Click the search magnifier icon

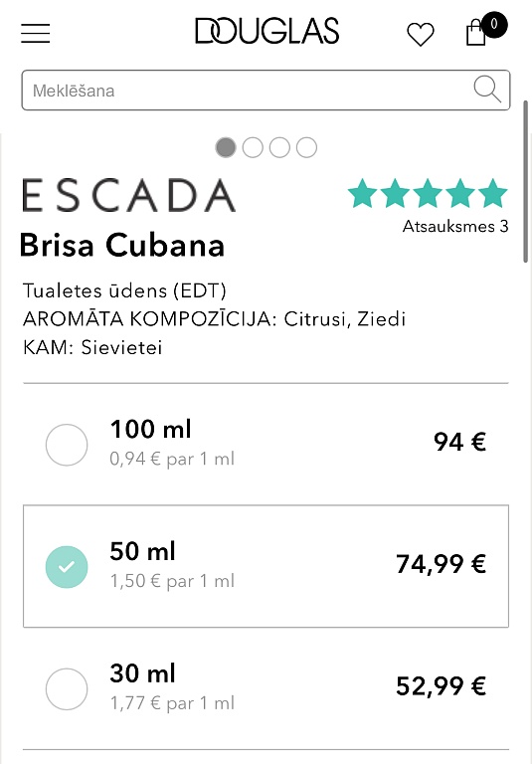(x=487, y=90)
